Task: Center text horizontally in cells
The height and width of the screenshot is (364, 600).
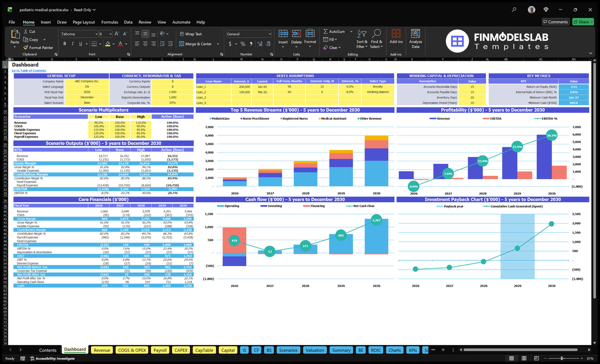Action: click(144, 43)
